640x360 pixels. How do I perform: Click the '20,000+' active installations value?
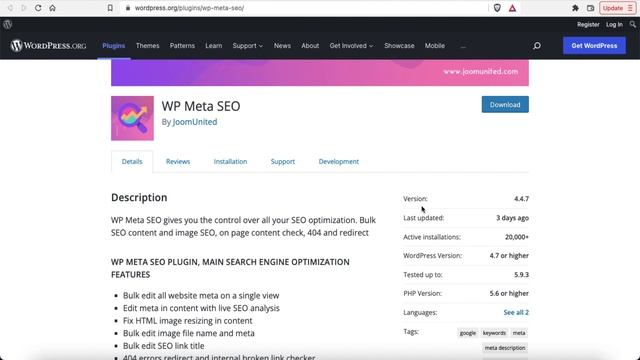point(516,237)
